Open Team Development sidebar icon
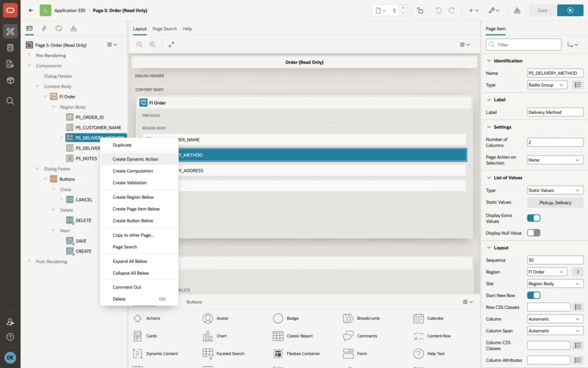Viewport: 588px width, 368px height. (10, 64)
